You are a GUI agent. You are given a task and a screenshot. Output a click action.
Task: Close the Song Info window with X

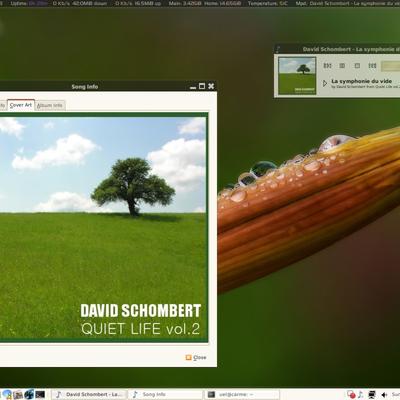pyautogui.click(x=211, y=86)
